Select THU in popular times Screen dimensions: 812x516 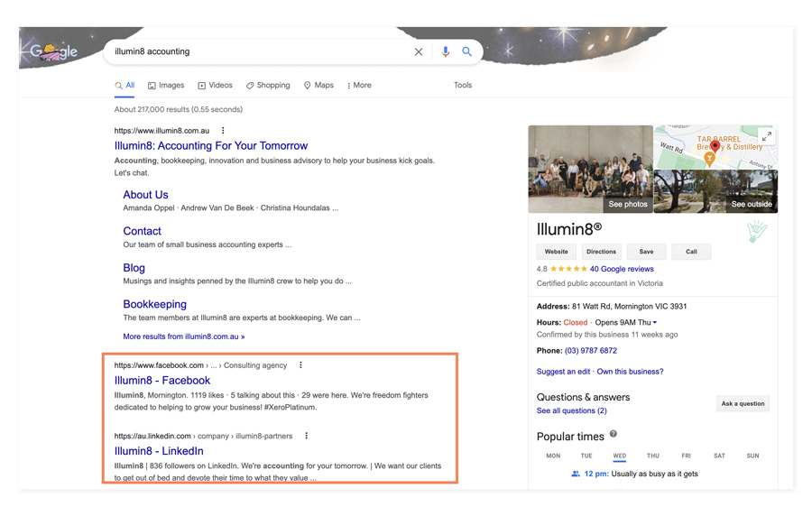pyautogui.click(x=653, y=456)
